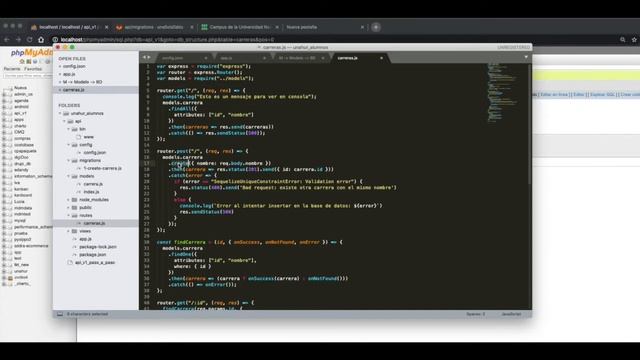Screen dimensions: 640x360
Task: Jump back in Sublime tab history arrow
Action: coord(144,58)
